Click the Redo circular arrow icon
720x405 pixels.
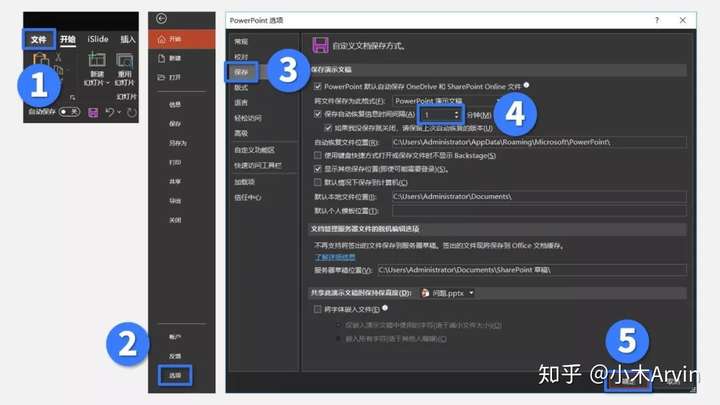(x=132, y=112)
